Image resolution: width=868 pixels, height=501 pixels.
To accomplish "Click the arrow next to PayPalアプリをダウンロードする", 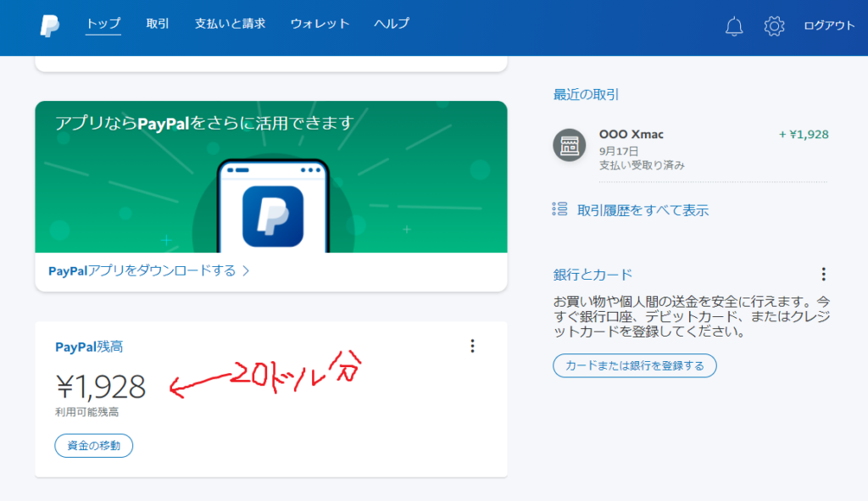I will click(x=246, y=271).
